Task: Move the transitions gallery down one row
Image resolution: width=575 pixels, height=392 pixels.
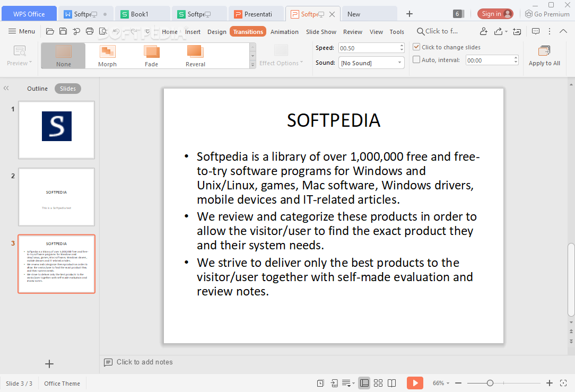Action: [252, 56]
